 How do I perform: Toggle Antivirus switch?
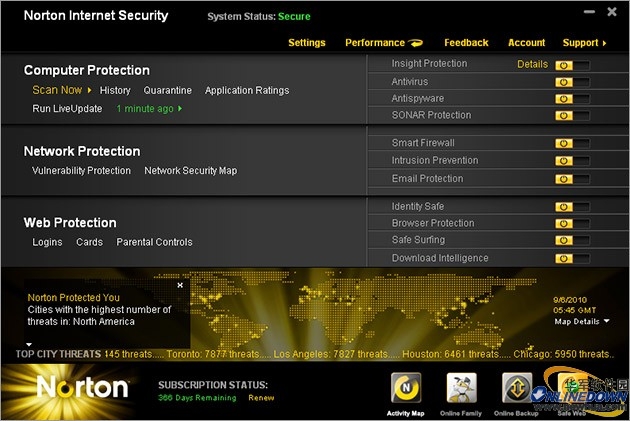point(572,82)
